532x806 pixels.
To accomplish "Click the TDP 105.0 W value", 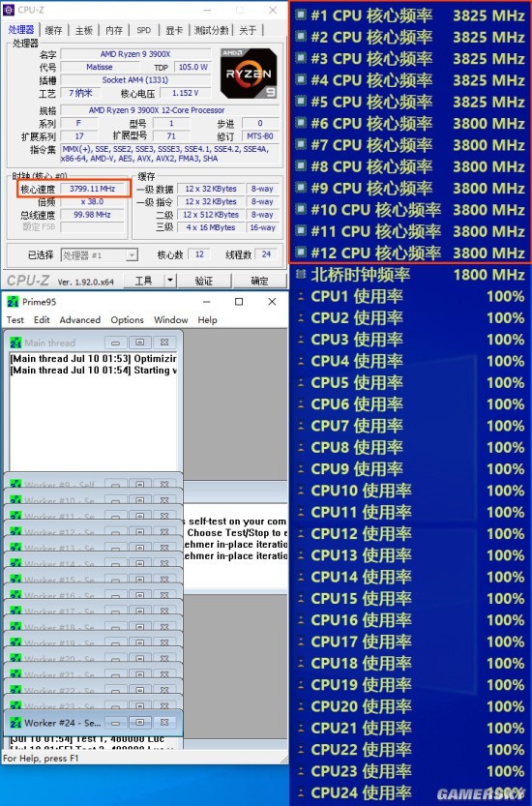I will (x=192, y=67).
